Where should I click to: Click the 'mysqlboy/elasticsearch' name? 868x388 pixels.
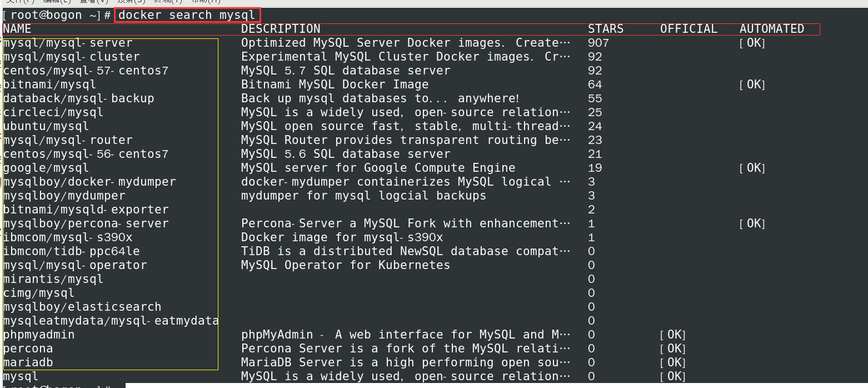[82, 307]
